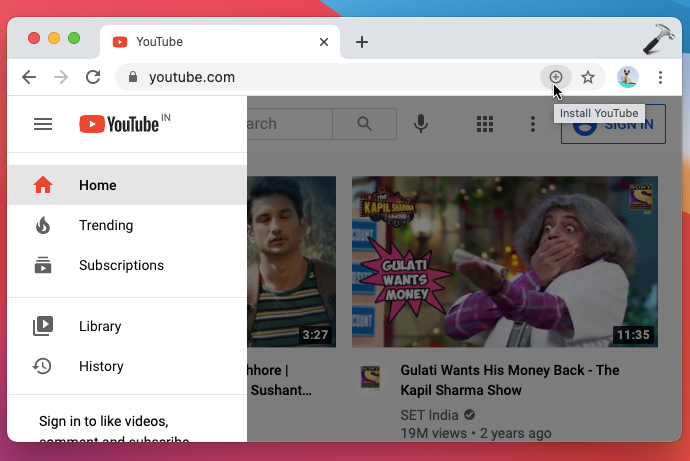
Task: Reload the page with refresh icon
Action: coord(93,77)
